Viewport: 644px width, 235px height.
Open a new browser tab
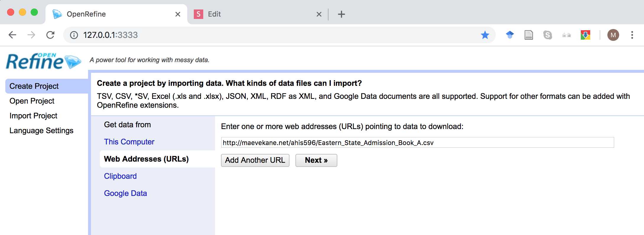[341, 14]
